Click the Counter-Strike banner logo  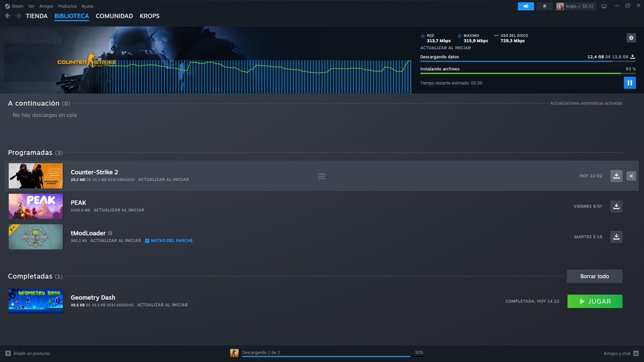pos(87,62)
